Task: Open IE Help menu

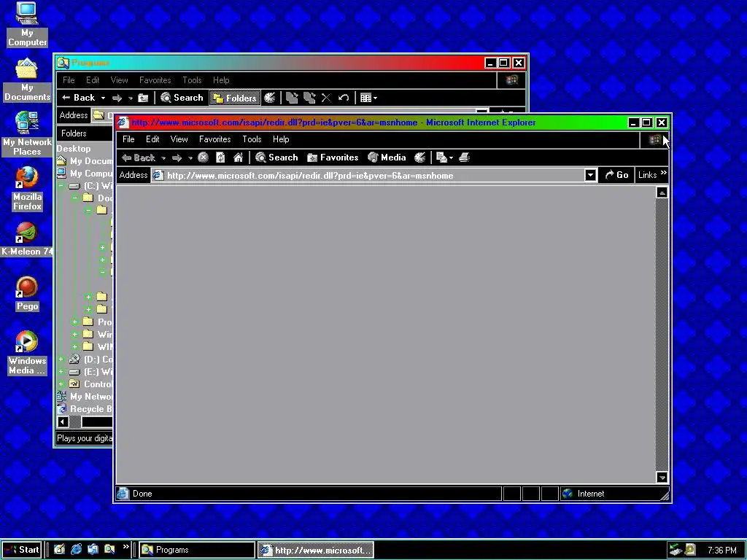Action: pyautogui.click(x=281, y=139)
